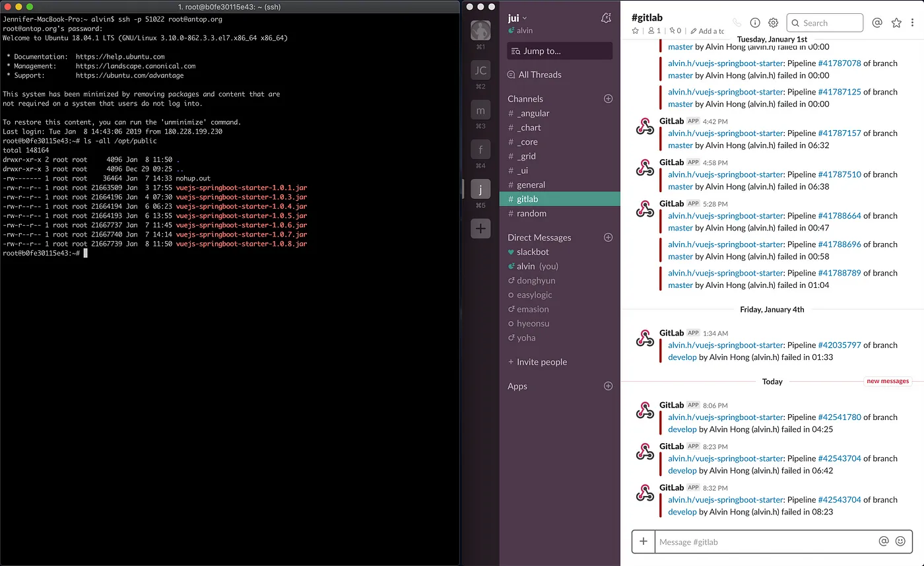Open new direct message plus icon
This screenshot has width=924, height=566.
tap(609, 237)
